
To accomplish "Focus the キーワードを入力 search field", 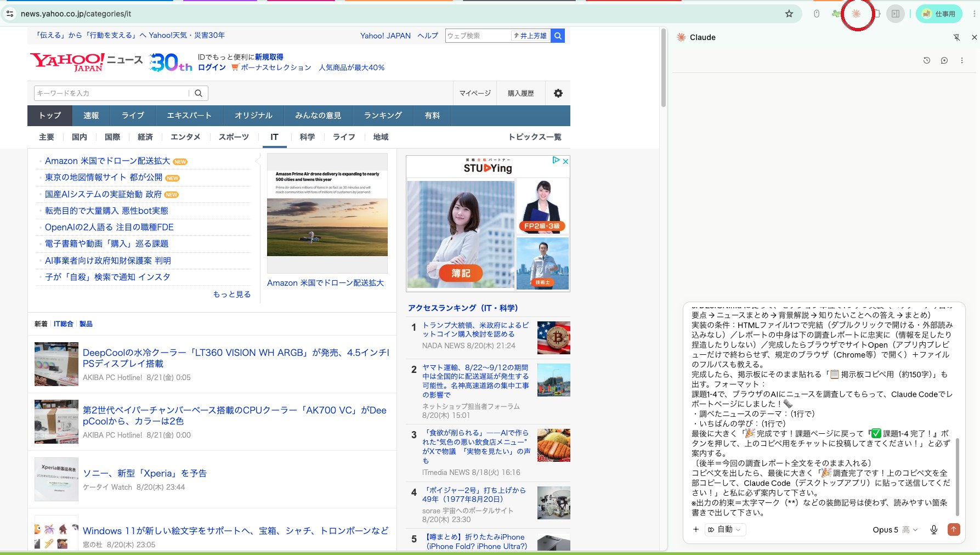I will [112, 93].
